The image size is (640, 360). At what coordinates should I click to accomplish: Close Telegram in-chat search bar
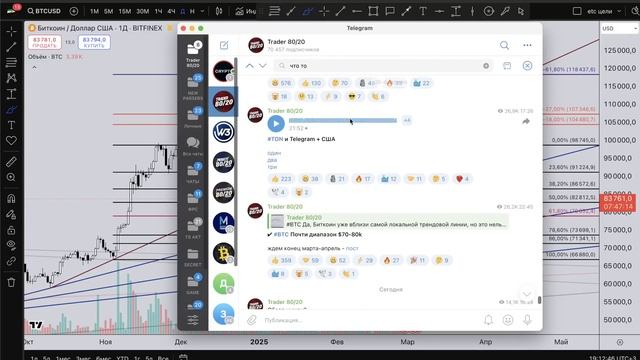[527, 66]
